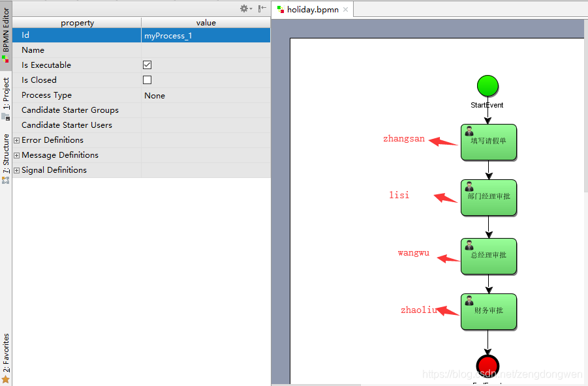The width and height of the screenshot is (588, 386).
Task: Open the 2: Favorites side tab
Action: [6, 357]
